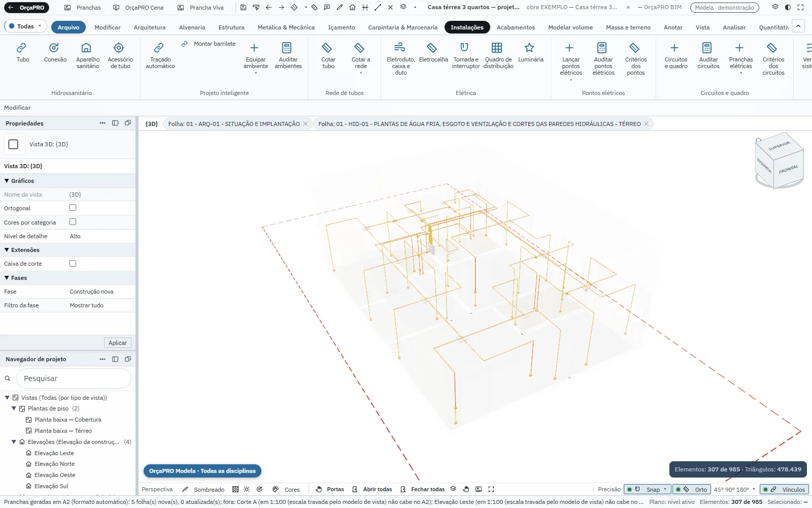Close the ARQ-01 sheet tab

point(306,124)
